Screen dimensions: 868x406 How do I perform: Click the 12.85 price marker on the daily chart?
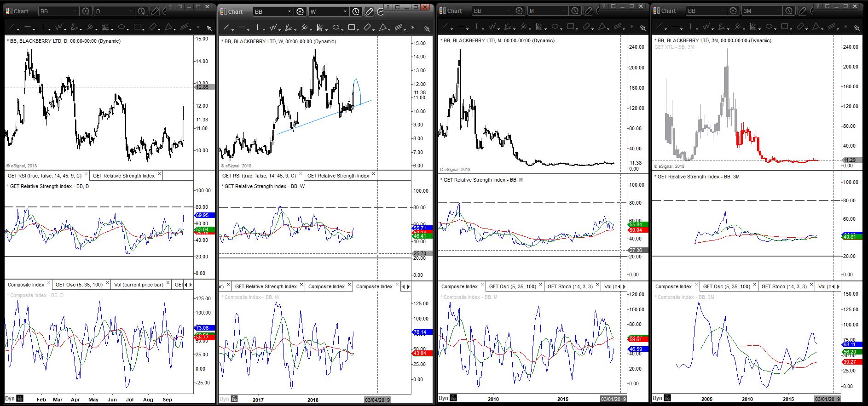click(x=203, y=87)
